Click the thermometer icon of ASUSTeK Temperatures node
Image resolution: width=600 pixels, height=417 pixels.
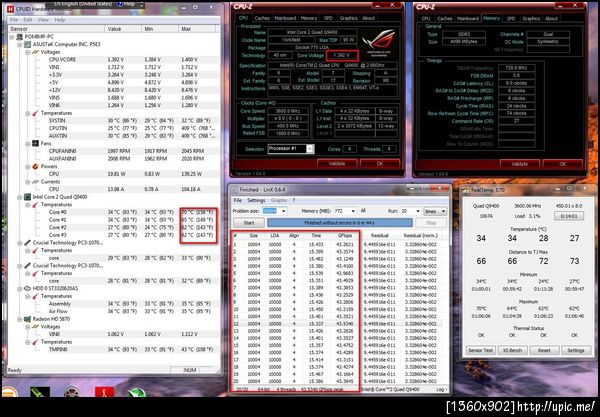tap(35, 113)
